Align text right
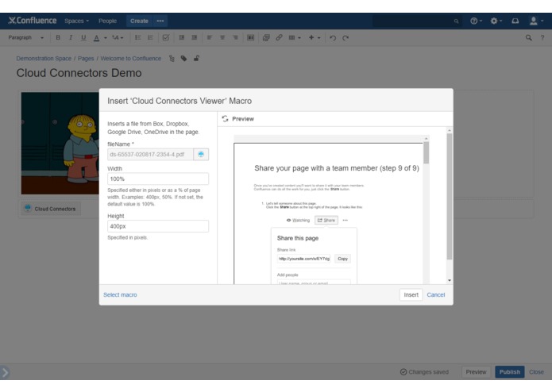Viewport: 552px width, 392px height. 235,37
